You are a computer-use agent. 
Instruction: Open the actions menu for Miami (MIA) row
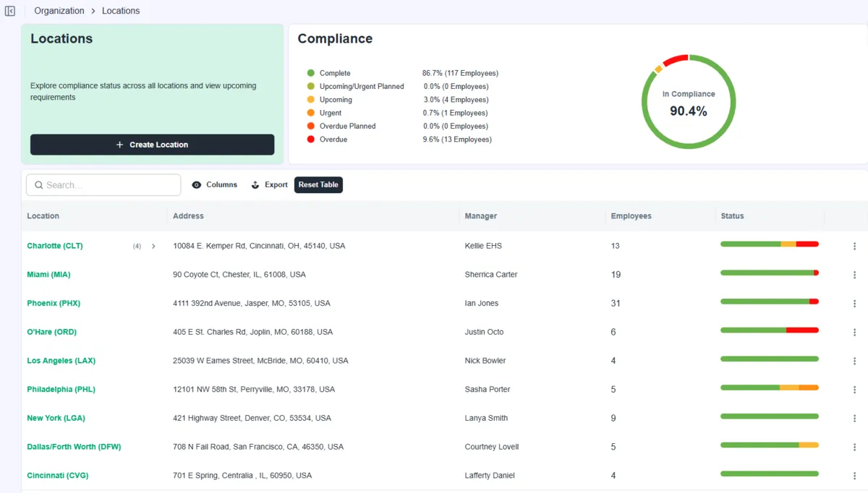854,274
